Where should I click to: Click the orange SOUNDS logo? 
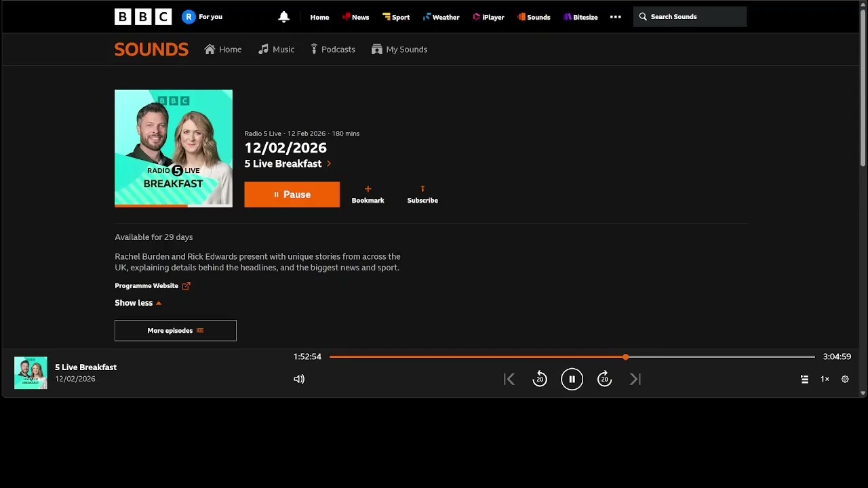[x=151, y=49]
